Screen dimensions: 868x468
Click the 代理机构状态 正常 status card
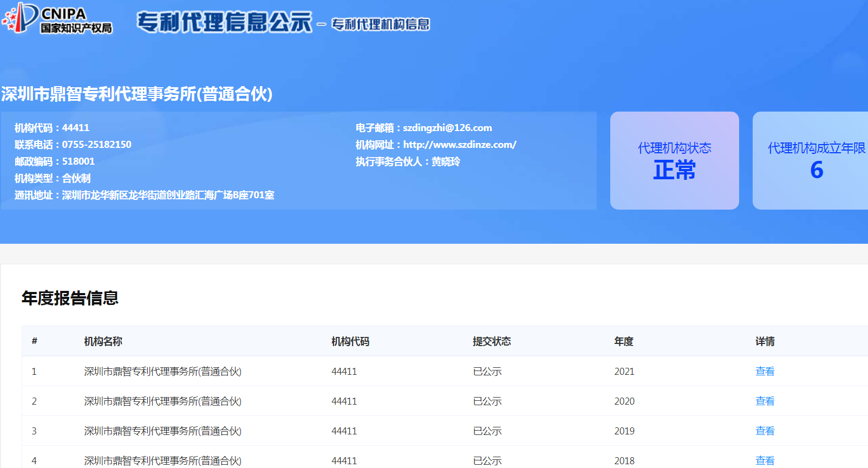674,160
